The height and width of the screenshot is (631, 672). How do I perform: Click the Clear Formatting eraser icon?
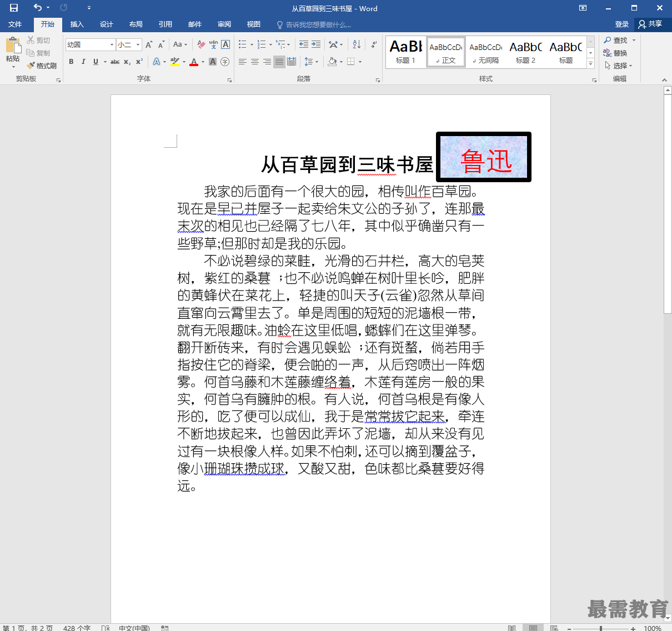coord(201,44)
